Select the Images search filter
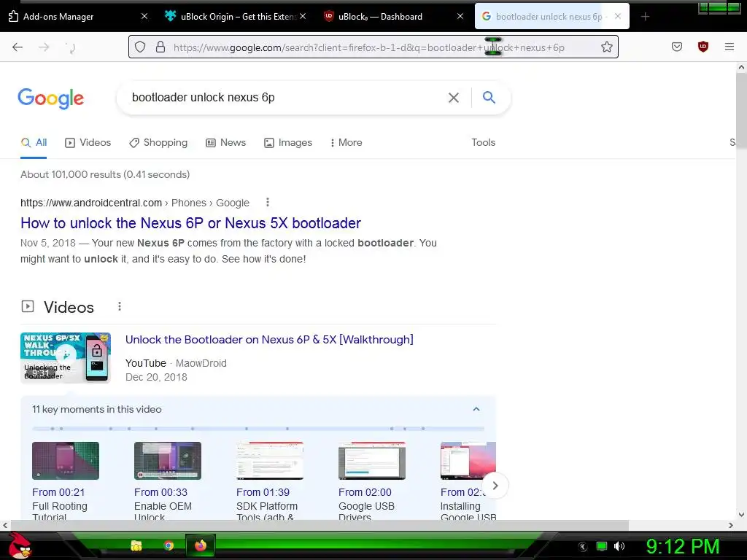This screenshot has width=747, height=560. 288,142
